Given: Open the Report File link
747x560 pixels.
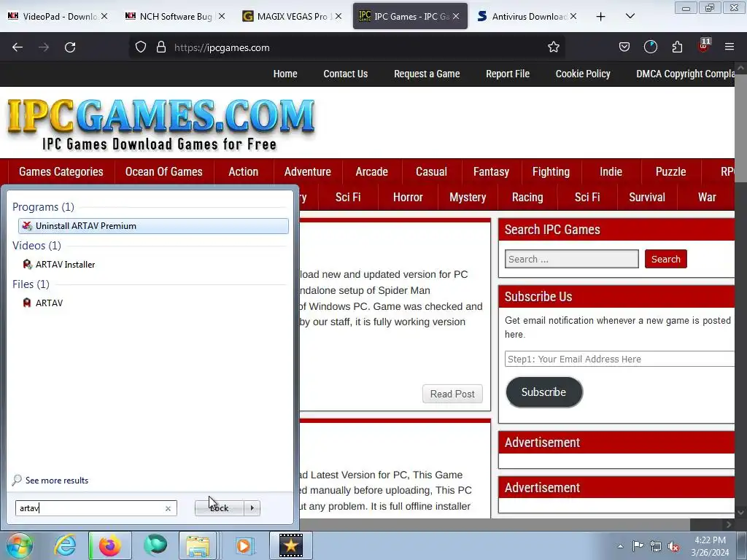Looking at the screenshot, I should coord(508,74).
